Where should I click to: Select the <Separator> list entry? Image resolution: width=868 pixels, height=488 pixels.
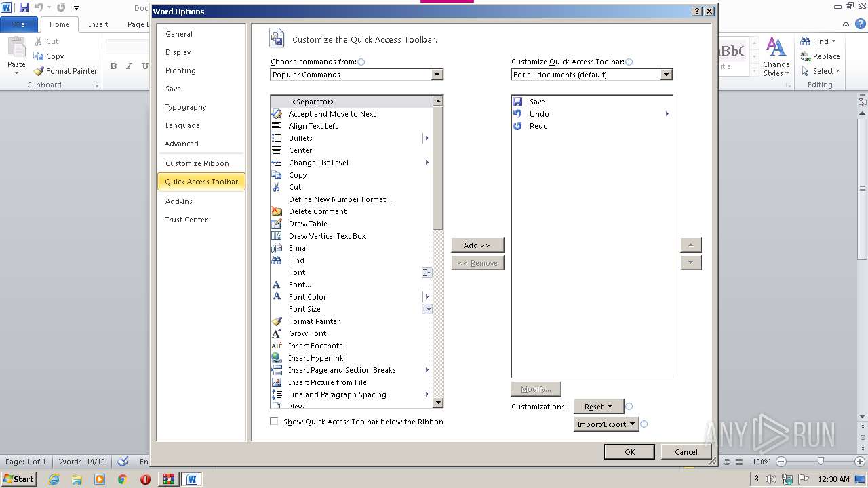tap(351, 102)
